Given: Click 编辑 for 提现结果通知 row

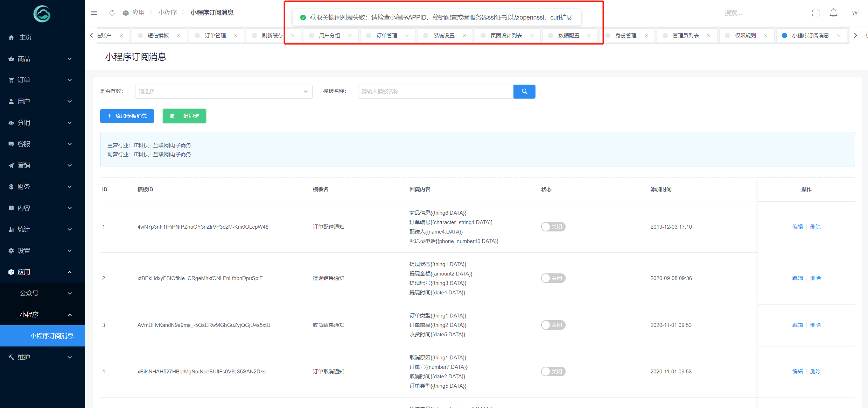Looking at the screenshot, I should [798, 278].
